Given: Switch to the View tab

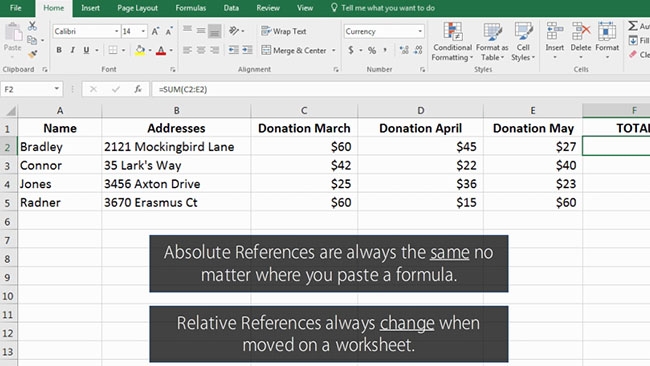Looking at the screenshot, I should click(x=305, y=8).
